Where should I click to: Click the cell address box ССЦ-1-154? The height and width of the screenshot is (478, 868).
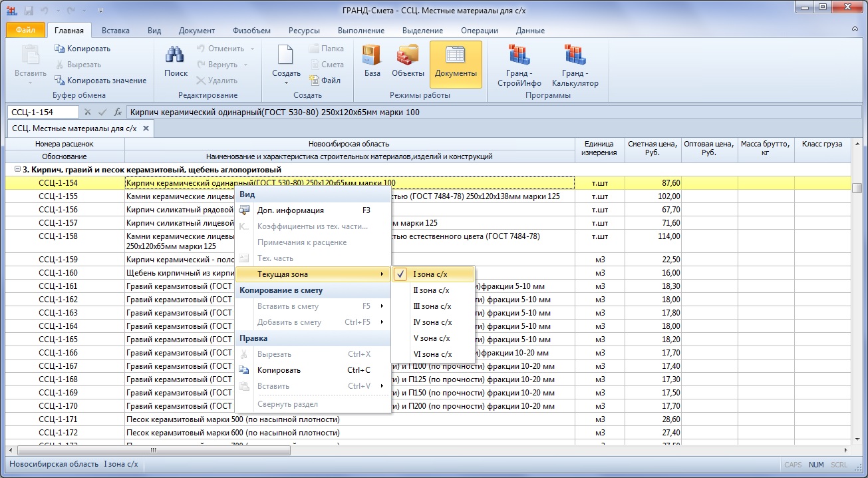tap(43, 113)
